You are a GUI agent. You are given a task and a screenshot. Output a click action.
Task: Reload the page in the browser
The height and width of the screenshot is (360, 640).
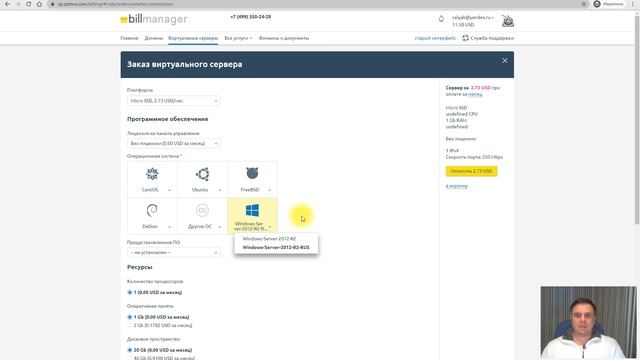[x=29, y=4]
